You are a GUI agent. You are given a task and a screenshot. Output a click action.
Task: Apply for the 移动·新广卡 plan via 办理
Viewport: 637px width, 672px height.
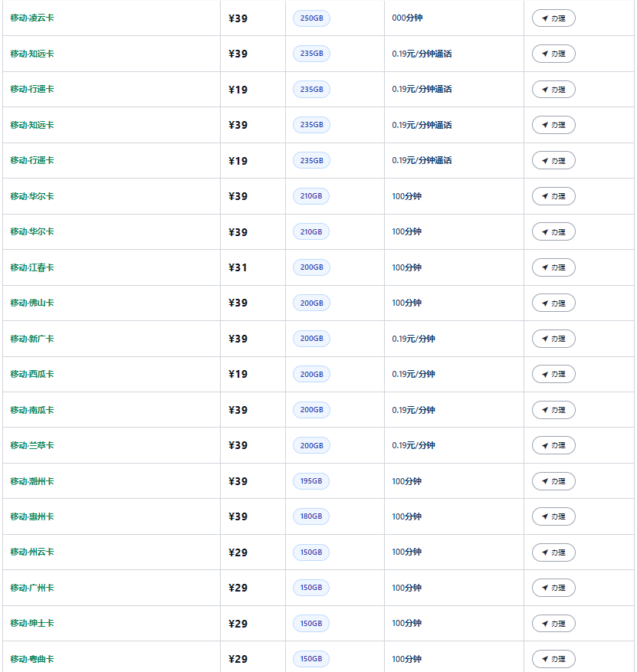[x=553, y=339]
